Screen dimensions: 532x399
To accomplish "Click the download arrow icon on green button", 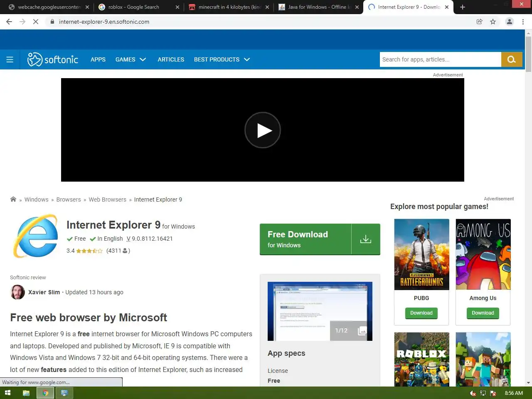I will pos(366,239).
